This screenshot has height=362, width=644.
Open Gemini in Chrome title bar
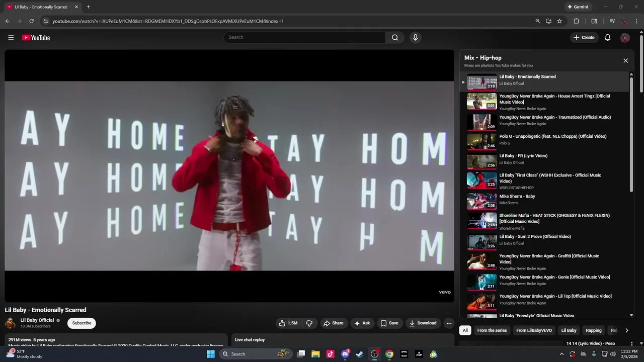pos(578,7)
